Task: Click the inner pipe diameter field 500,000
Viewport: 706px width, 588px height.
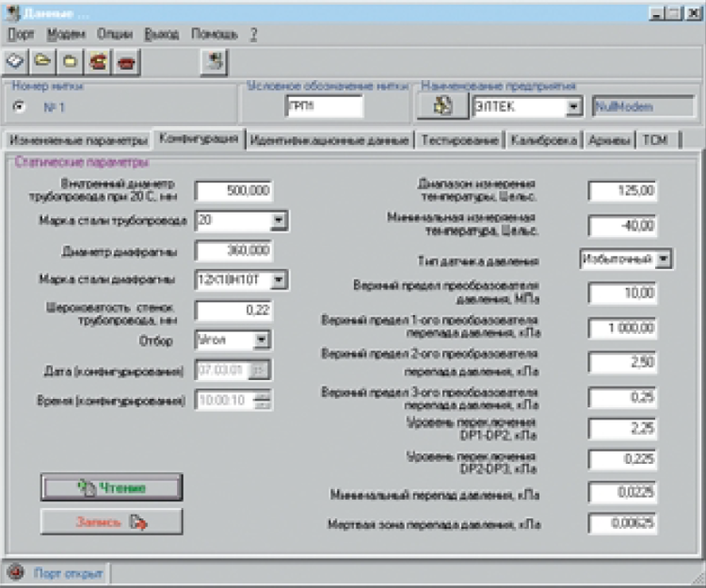Action: pyautogui.click(x=233, y=191)
